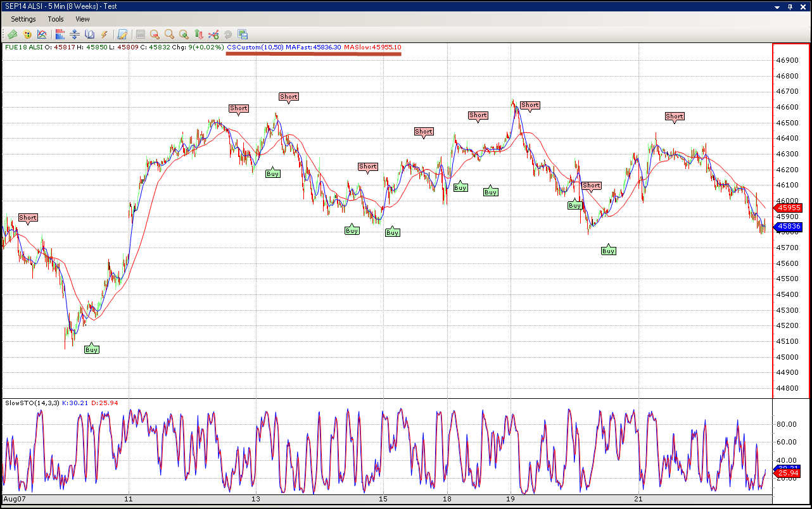812x509 pixels.
Task: Open the notepad with pencil icon
Action: click(x=122, y=34)
